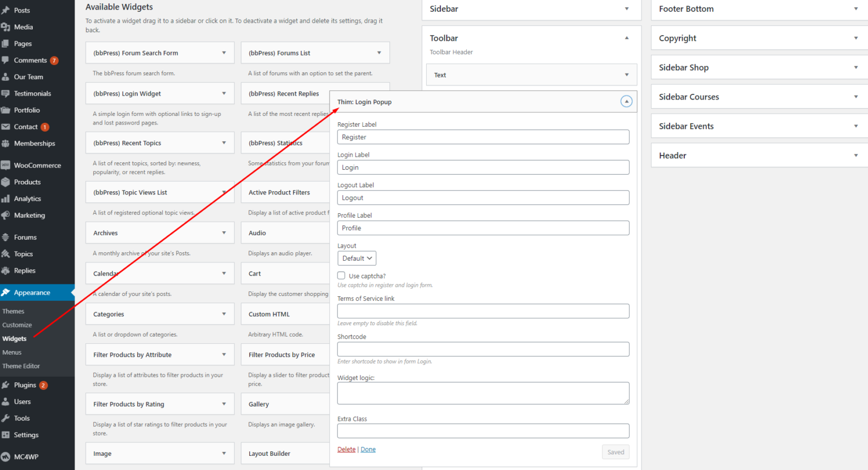This screenshot has height=470, width=868.
Task: Click the MC4WP icon in sidebar
Action: [6, 457]
